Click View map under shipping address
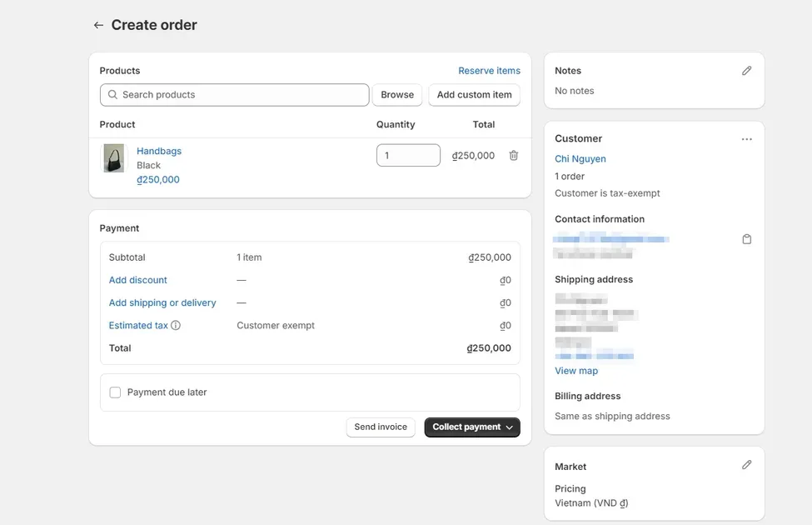Image resolution: width=812 pixels, height=525 pixels. (x=576, y=371)
